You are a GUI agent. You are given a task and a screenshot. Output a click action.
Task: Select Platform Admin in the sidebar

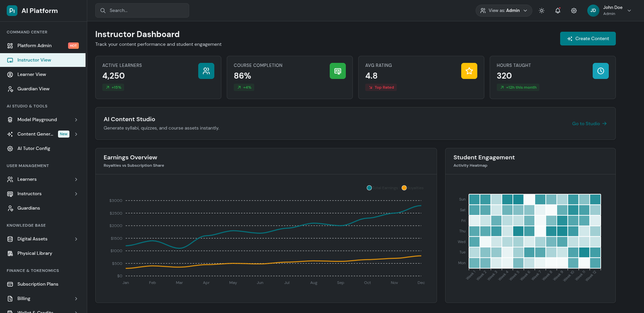pyautogui.click(x=34, y=46)
